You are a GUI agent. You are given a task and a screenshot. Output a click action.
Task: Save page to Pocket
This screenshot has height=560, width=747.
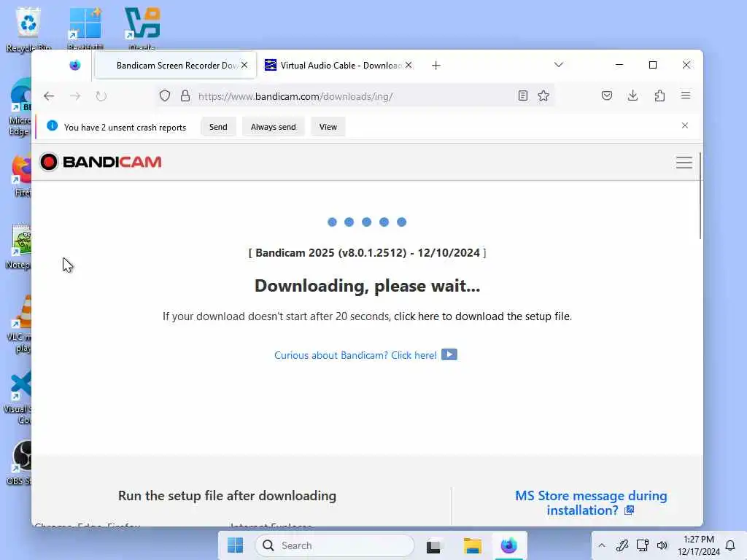tap(606, 96)
